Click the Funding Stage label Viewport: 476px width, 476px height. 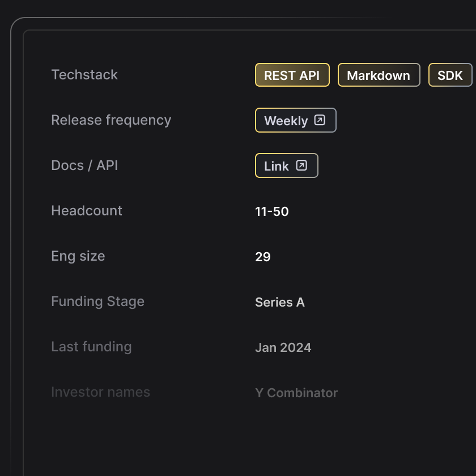pyautogui.click(x=97, y=301)
